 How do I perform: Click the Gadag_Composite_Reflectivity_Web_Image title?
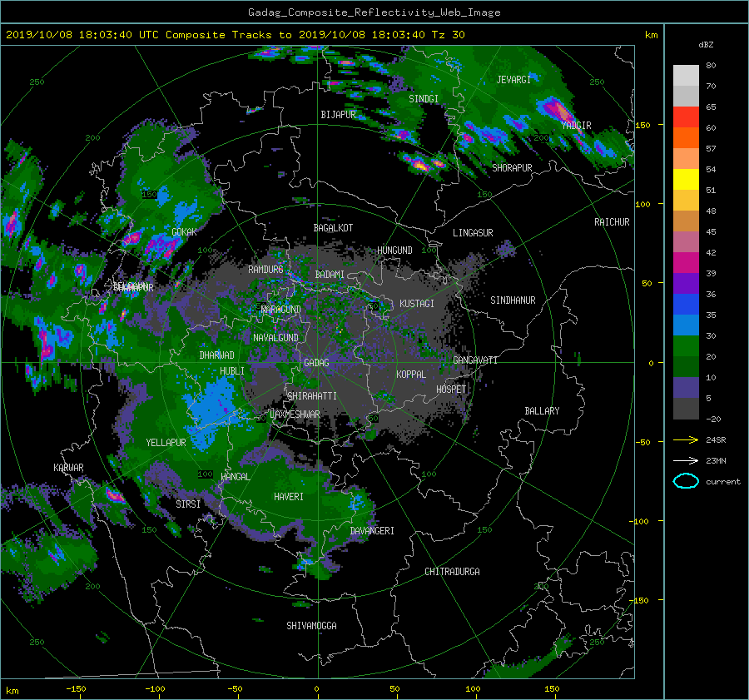(374, 12)
